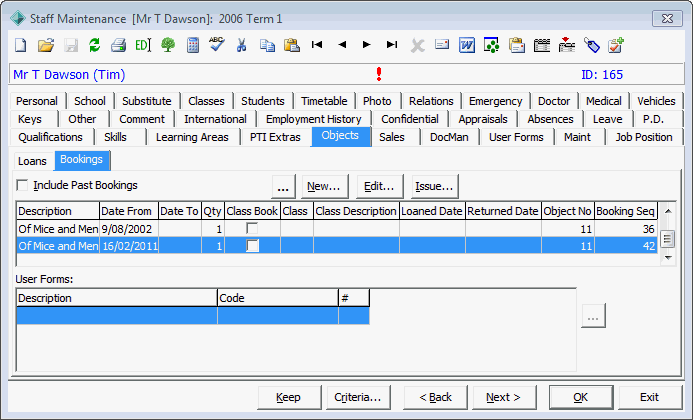Click the Edit... booking button
Image resolution: width=693 pixels, height=420 pixels.
tap(380, 187)
